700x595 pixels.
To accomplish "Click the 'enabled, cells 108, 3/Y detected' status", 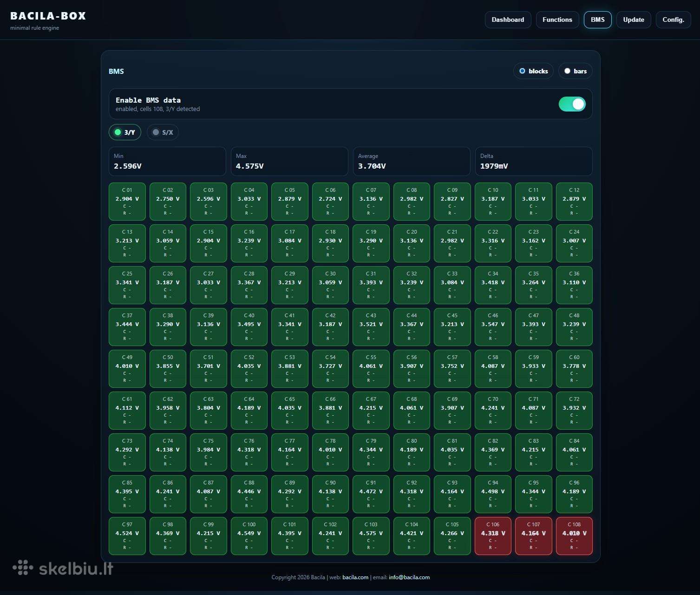I will pos(158,109).
